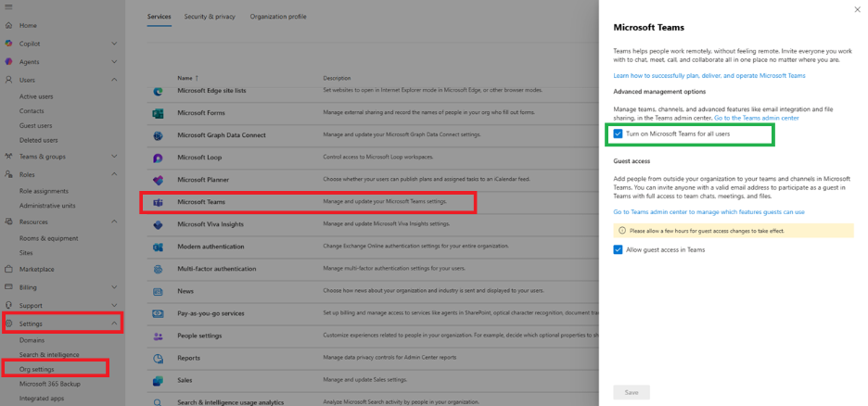Click the Settings gear icon
Viewport: 868px width, 406px height.
click(8, 324)
